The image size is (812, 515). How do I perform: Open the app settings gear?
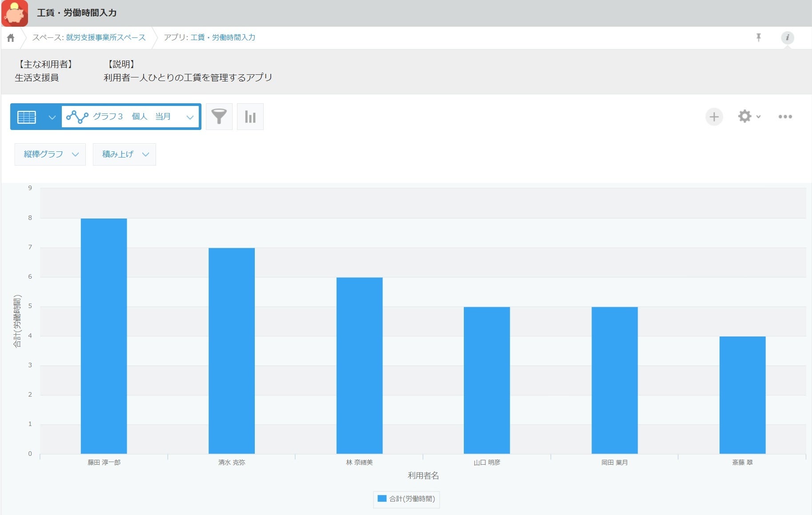tap(749, 117)
